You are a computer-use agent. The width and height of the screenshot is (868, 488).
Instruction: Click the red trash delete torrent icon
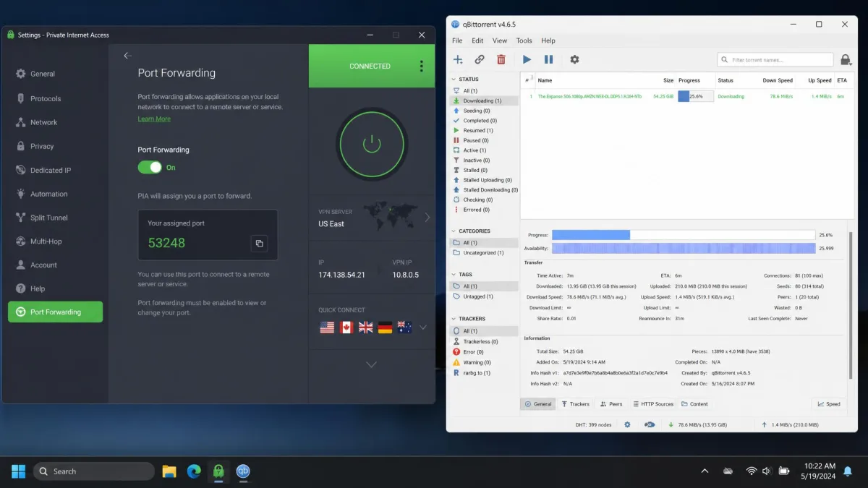point(501,59)
